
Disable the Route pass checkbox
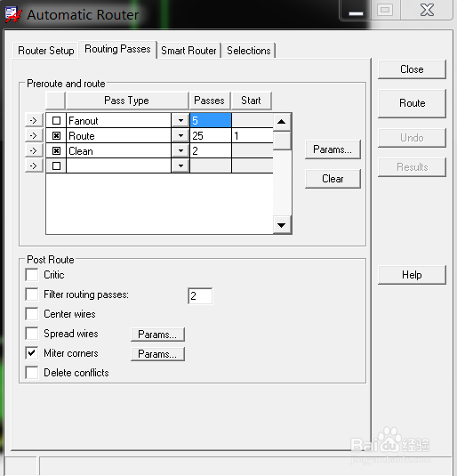tap(56, 136)
